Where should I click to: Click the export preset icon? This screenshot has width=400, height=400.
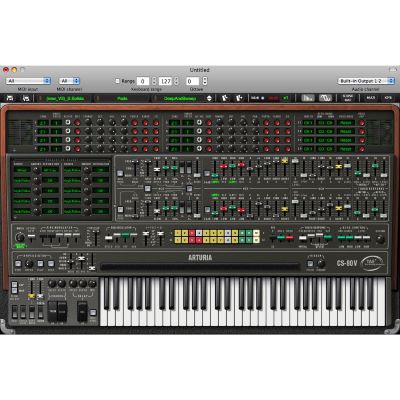[239, 98]
